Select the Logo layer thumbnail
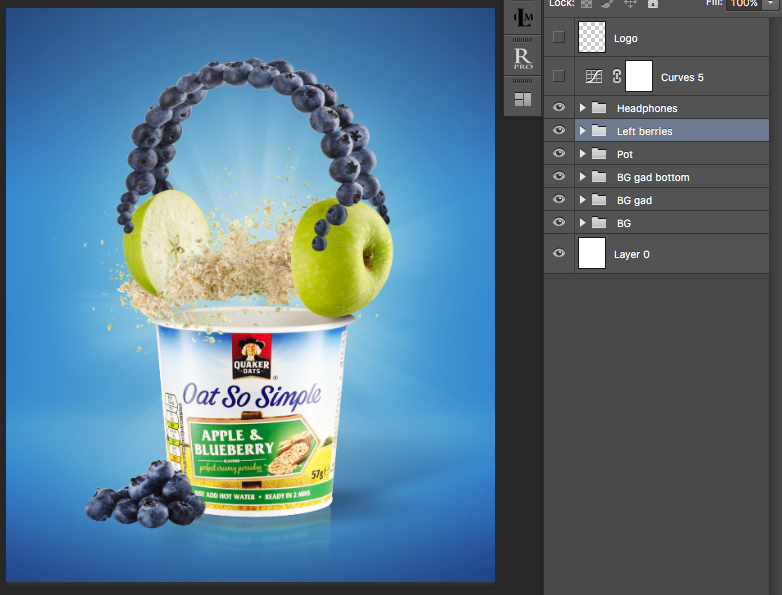 coord(591,37)
